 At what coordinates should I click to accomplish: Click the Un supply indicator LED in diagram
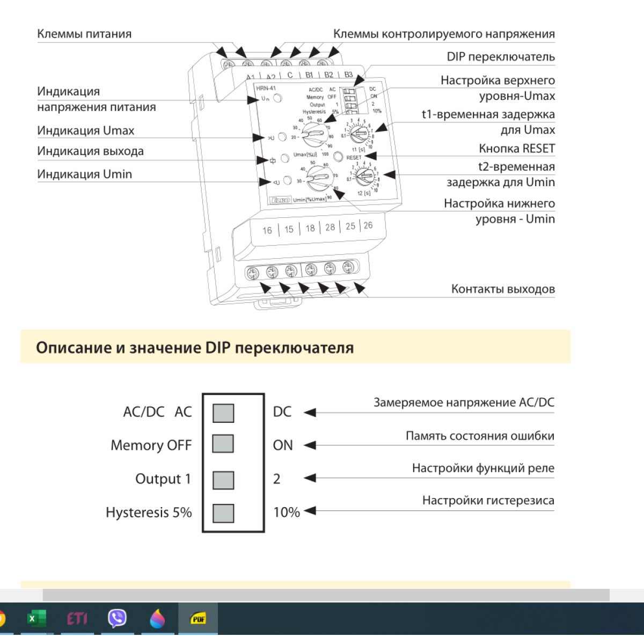[277, 98]
